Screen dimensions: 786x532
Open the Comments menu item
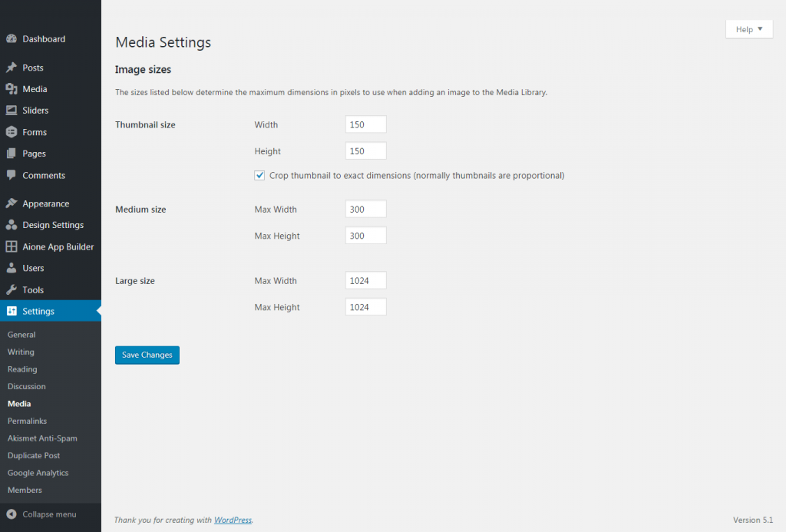tap(51, 175)
